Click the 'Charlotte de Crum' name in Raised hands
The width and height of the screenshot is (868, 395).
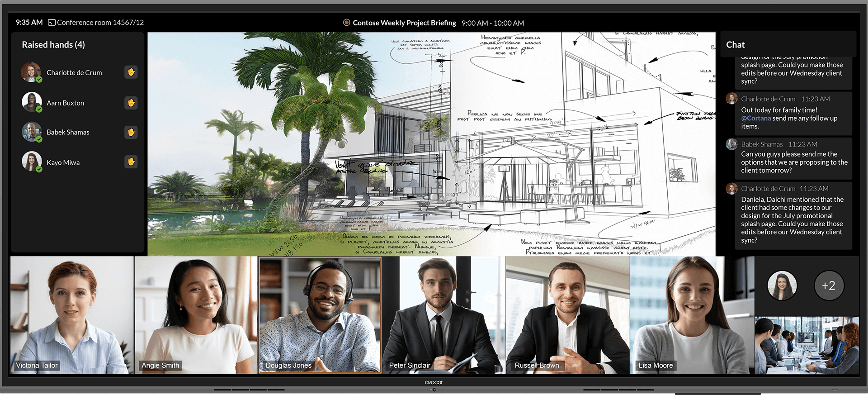tap(74, 72)
